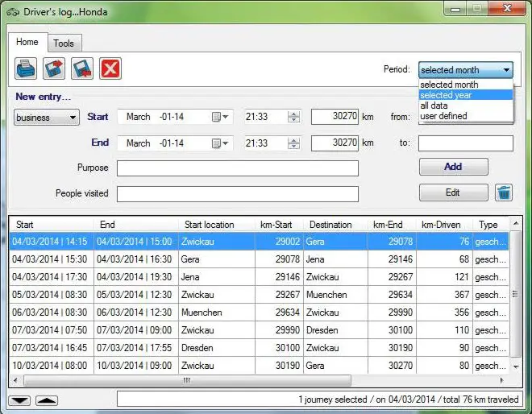Click the down arrow button at bottom left
The width and height of the screenshot is (532, 414).
[19, 400]
